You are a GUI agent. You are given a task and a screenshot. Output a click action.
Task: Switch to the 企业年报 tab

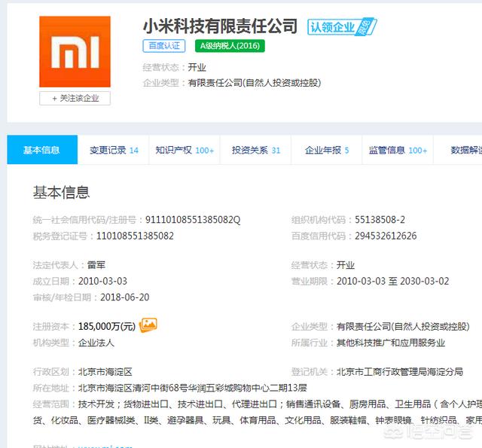click(x=326, y=150)
